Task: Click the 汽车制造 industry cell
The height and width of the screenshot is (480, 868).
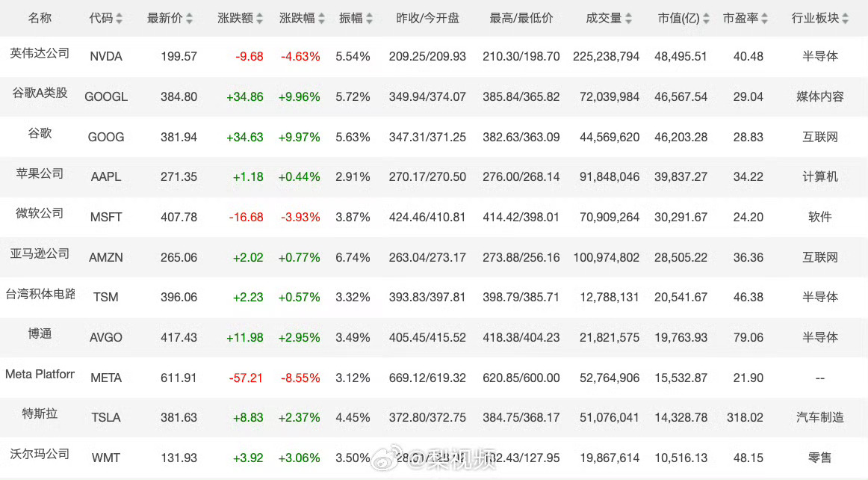Action: (820, 418)
